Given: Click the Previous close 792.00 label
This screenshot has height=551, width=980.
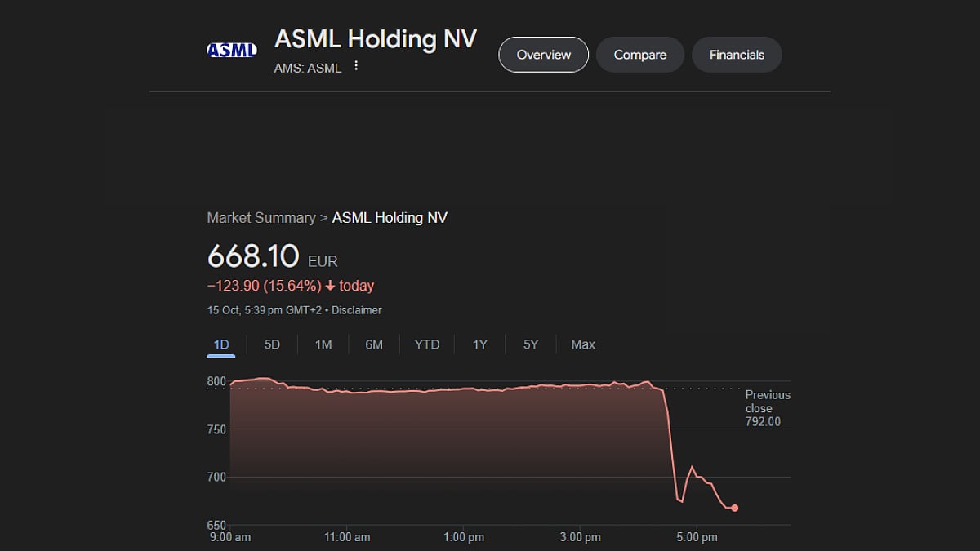Looking at the screenshot, I should [767, 408].
